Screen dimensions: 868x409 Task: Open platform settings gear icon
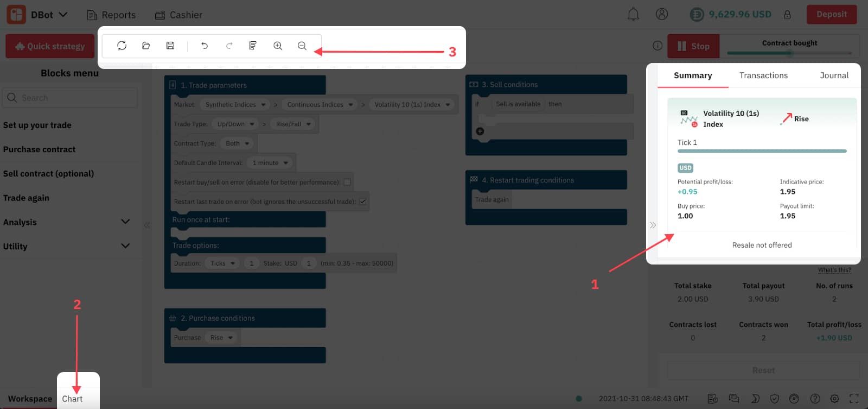834,399
